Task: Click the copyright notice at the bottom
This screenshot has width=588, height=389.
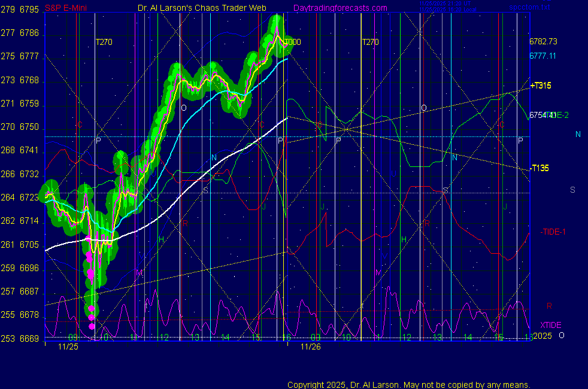Action: point(408,385)
